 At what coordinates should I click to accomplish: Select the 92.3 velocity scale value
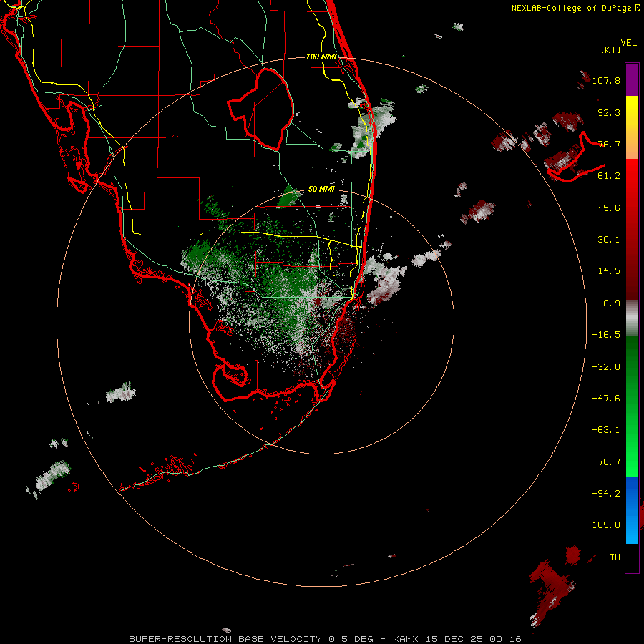pyautogui.click(x=609, y=112)
